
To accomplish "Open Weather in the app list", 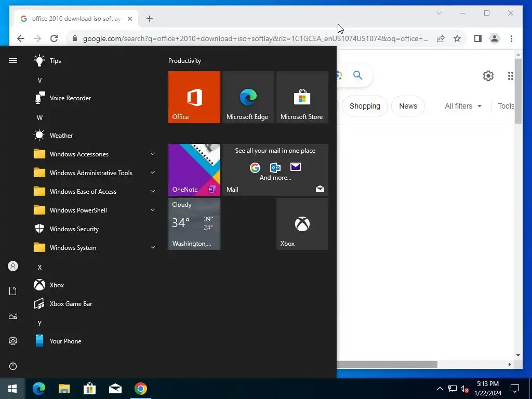I will [x=95, y=136].
